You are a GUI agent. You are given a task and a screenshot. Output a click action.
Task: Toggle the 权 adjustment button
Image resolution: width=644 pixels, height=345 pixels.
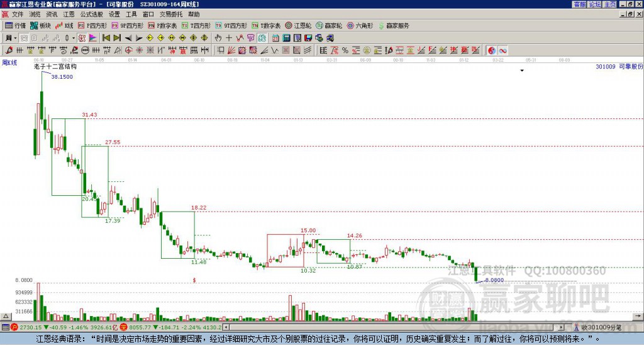coord(82,38)
